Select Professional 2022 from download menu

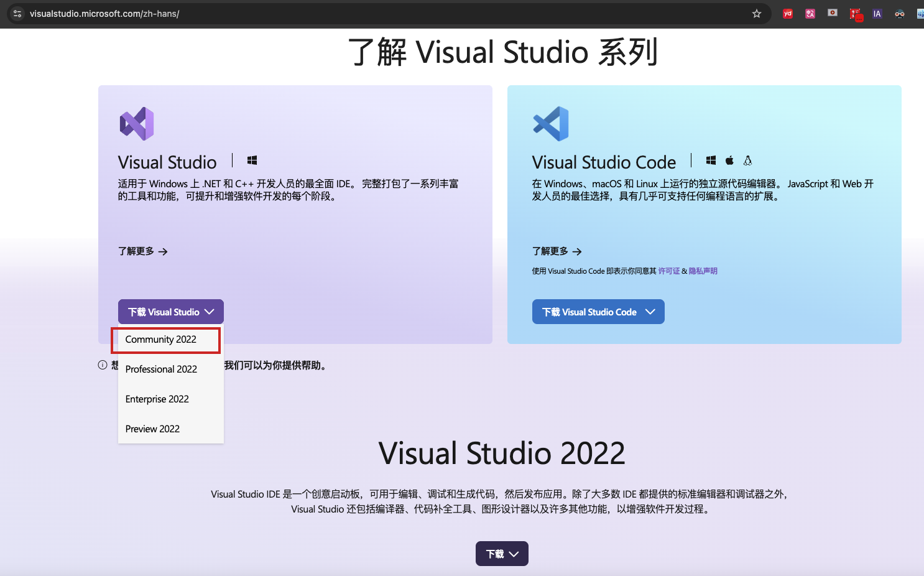161,369
